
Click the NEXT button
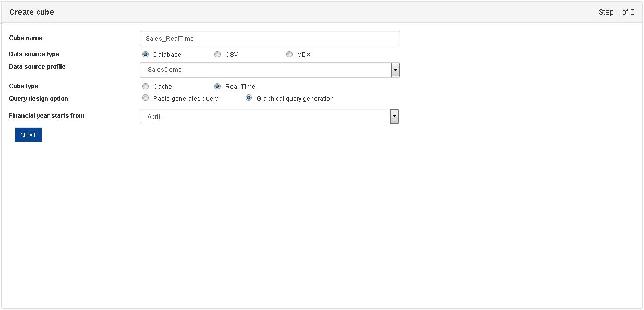click(28, 135)
